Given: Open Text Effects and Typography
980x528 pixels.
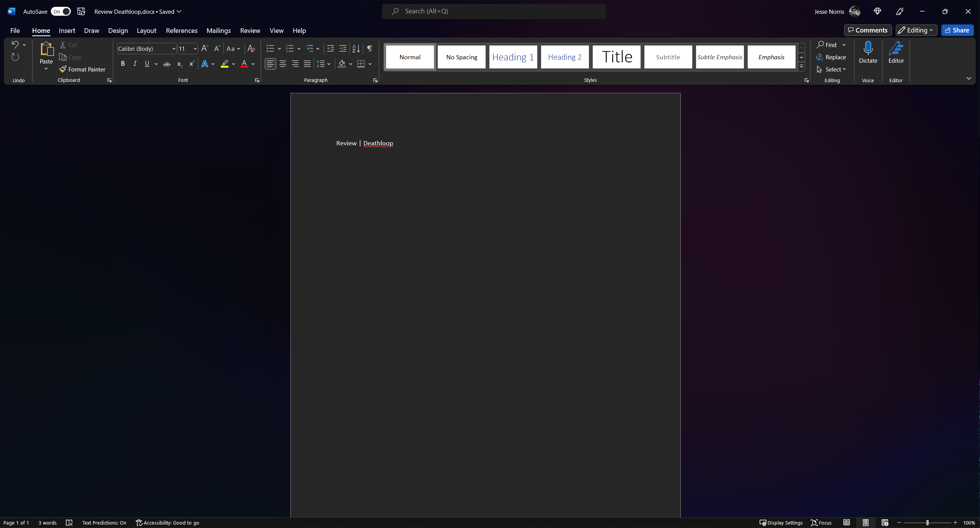Looking at the screenshot, I should 205,64.
